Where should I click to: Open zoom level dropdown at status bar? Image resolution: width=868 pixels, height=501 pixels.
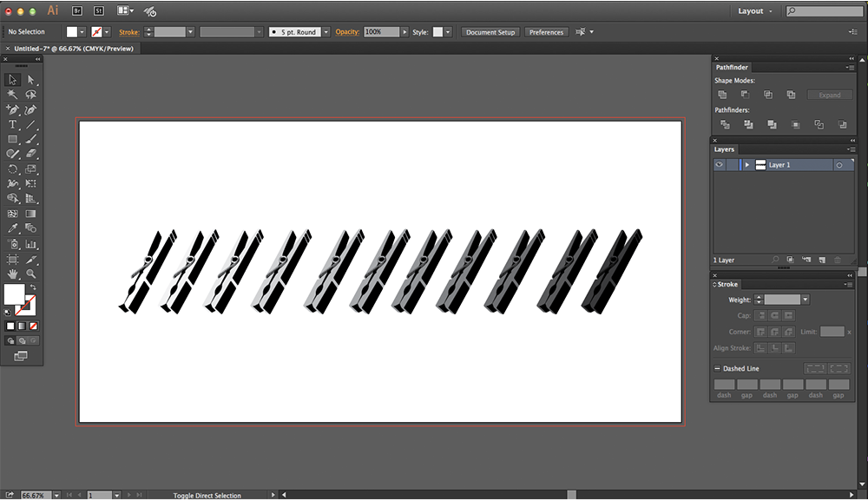click(56, 495)
